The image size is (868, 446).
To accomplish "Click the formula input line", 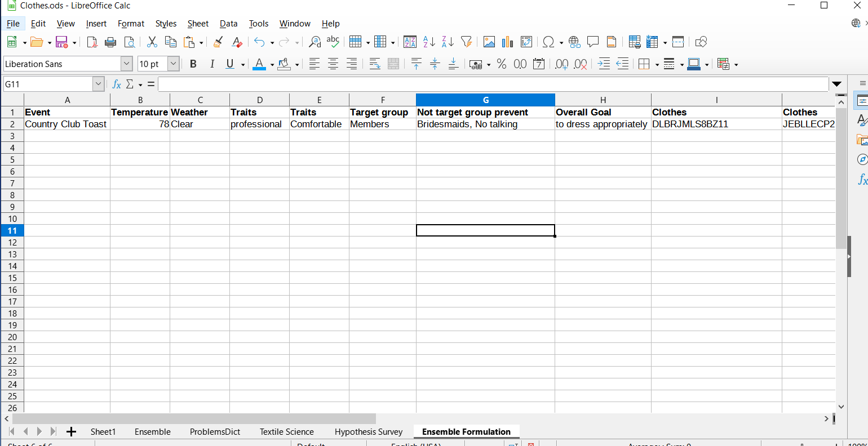I will (x=493, y=84).
